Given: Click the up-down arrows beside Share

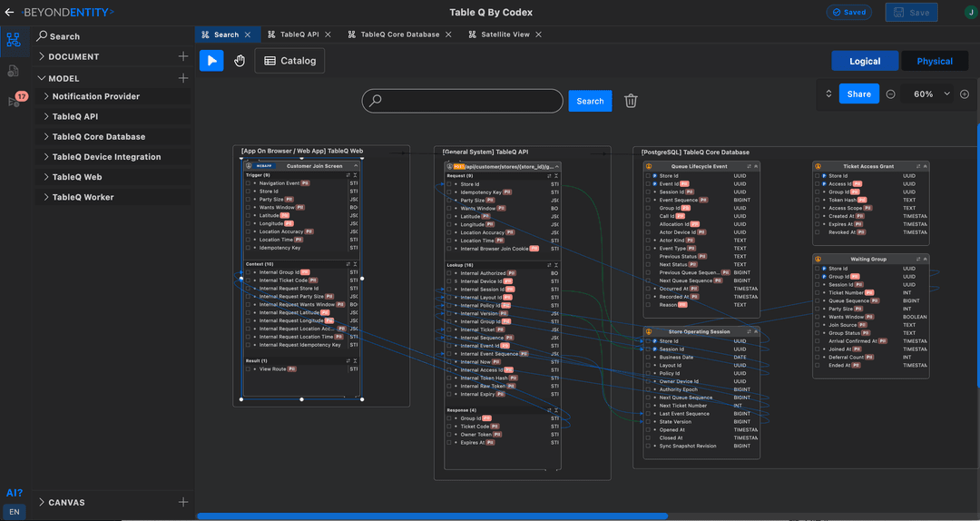Looking at the screenshot, I should coord(828,93).
